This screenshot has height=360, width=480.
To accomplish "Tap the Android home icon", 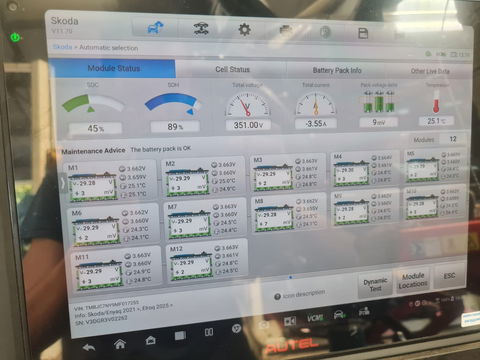I will 120,344.
